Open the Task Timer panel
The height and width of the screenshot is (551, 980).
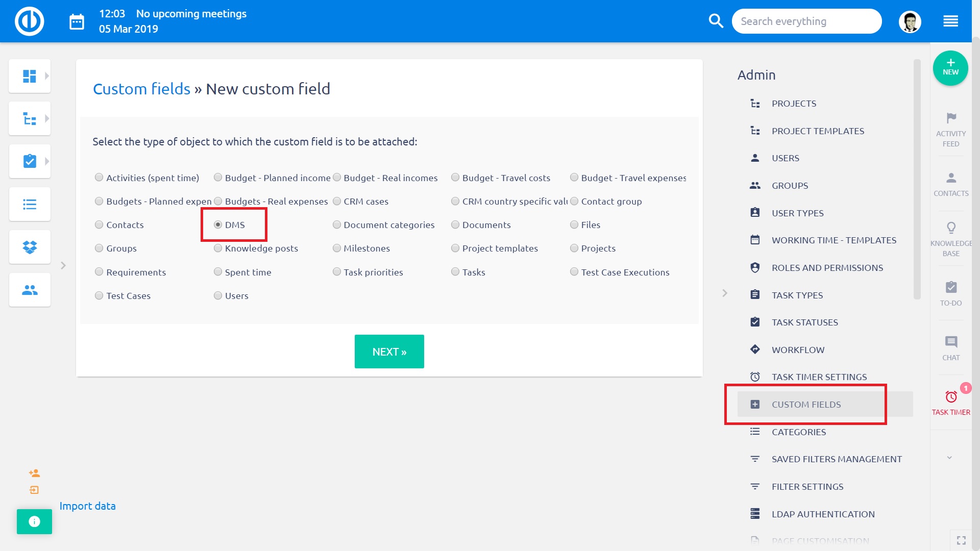pos(950,398)
